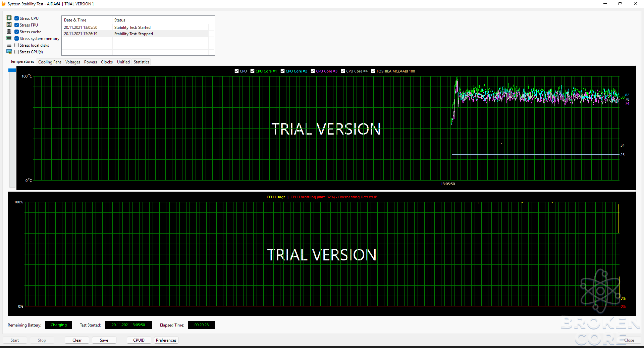Switch to the Clocks tab
644x348 pixels.
pyautogui.click(x=107, y=62)
